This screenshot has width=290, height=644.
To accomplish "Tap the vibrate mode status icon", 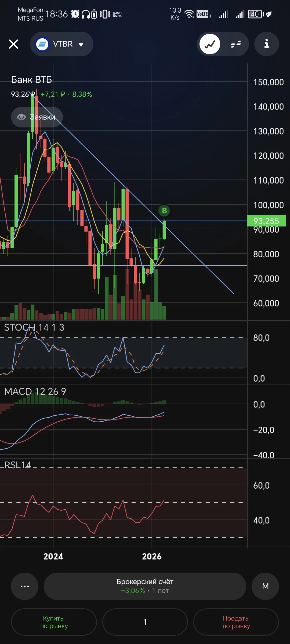I will pyautogui.click(x=105, y=14).
